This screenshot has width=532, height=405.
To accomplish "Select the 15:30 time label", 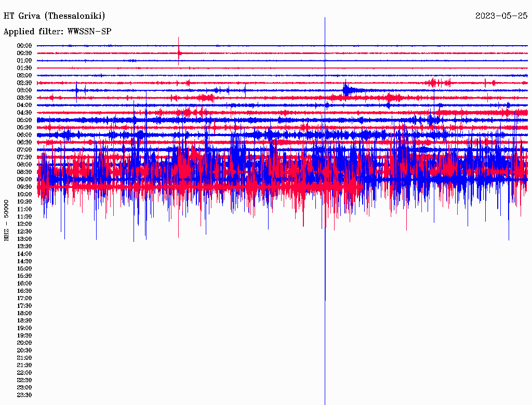I will 24,276.
